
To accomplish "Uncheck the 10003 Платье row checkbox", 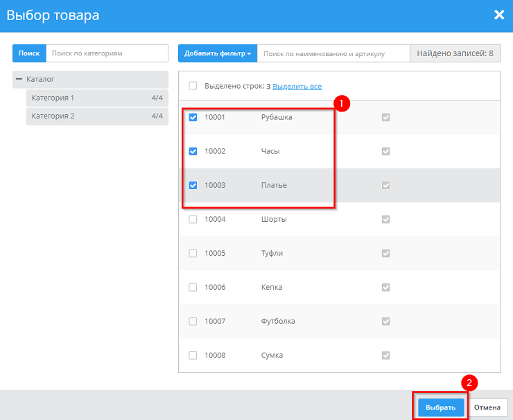I will click(193, 185).
